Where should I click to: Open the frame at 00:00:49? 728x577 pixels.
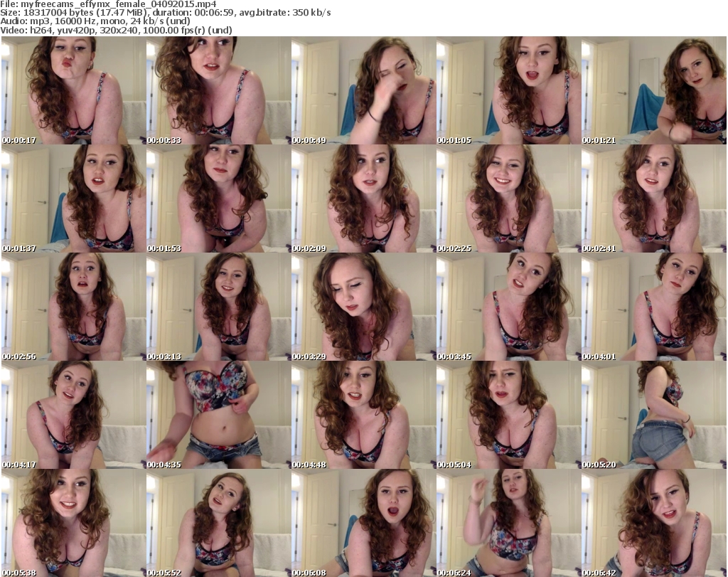pyautogui.click(x=364, y=90)
